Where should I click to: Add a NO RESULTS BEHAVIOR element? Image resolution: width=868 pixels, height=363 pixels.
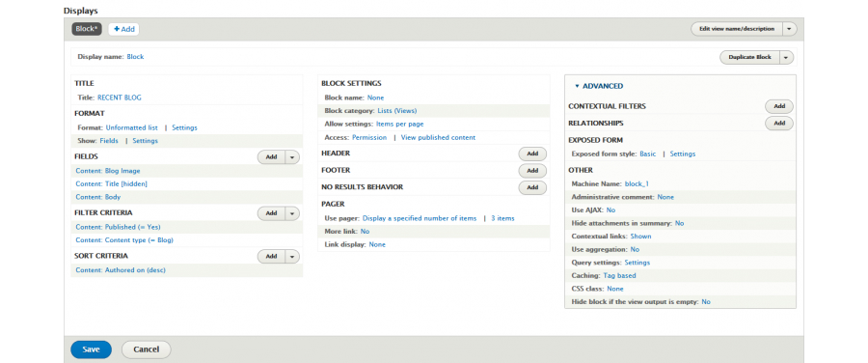click(532, 188)
